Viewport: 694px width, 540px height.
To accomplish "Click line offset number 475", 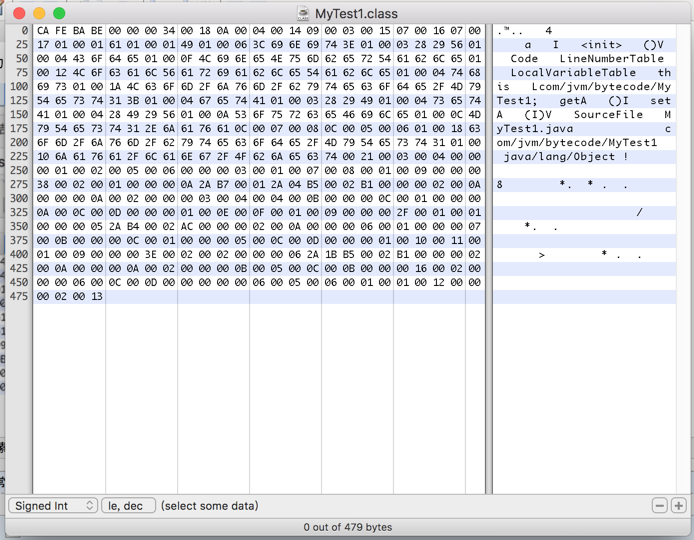I will [19, 296].
